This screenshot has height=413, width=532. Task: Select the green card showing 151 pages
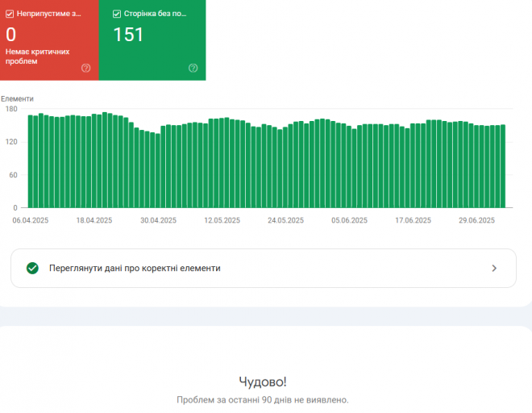pyautogui.click(x=152, y=40)
